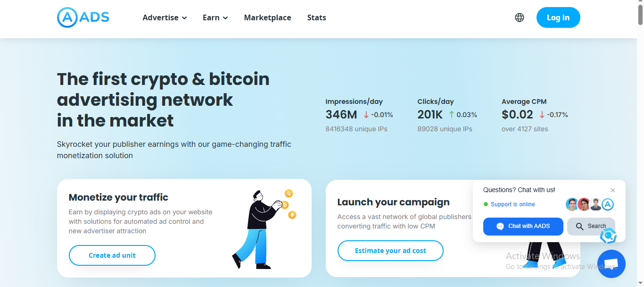The width and height of the screenshot is (644, 287).
Task: Open the language globe selector
Action: [520, 17]
